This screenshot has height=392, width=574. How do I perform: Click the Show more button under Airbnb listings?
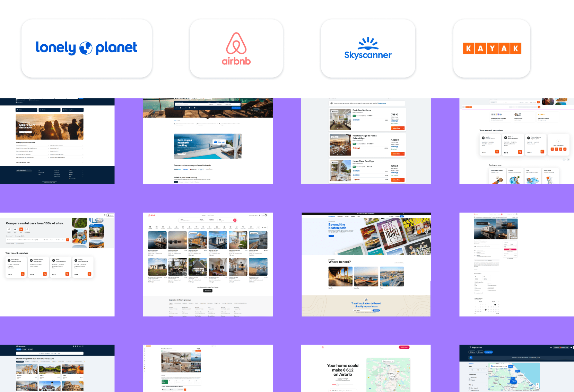coord(208,291)
